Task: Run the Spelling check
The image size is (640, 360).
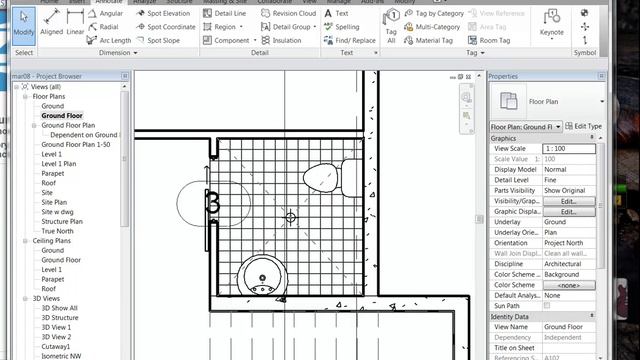Action: [x=342, y=27]
